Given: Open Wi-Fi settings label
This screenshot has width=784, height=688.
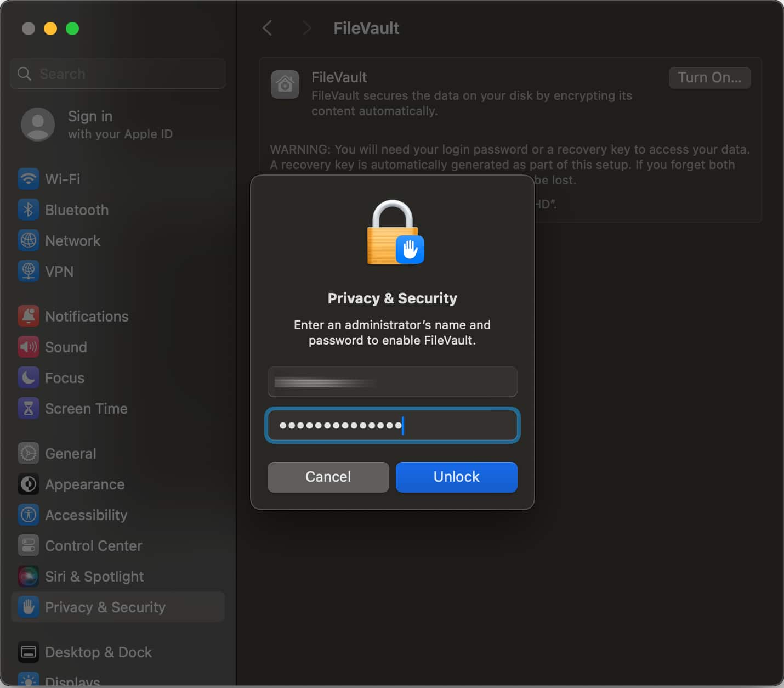Looking at the screenshot, I should pyautogui.click(x=63, y=179).
